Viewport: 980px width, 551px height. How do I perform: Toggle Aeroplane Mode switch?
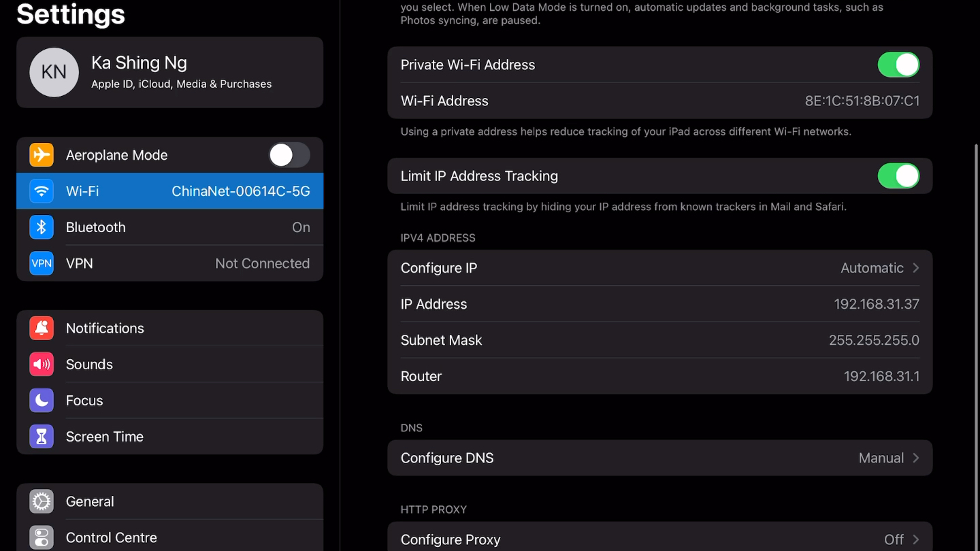(x=289, y=155)
